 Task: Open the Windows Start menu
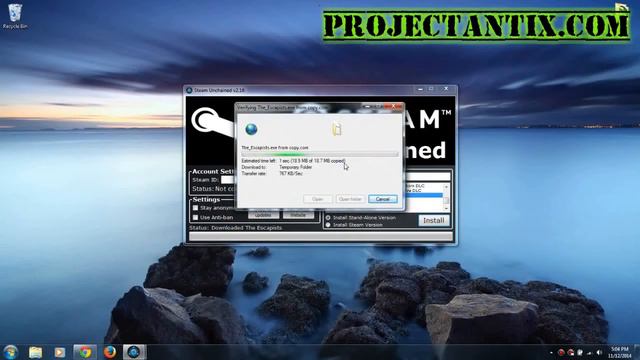click(10, 352)
